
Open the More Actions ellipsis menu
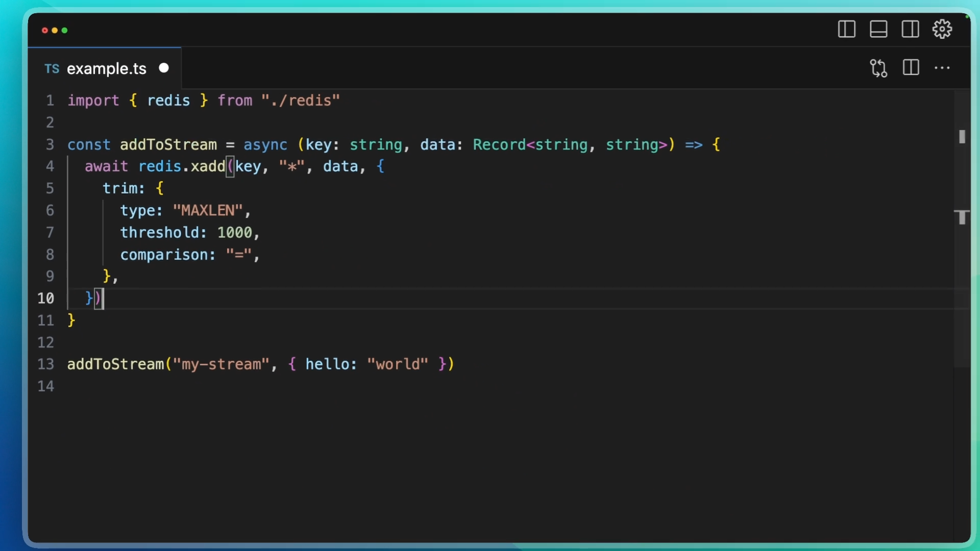click(942, 68)
